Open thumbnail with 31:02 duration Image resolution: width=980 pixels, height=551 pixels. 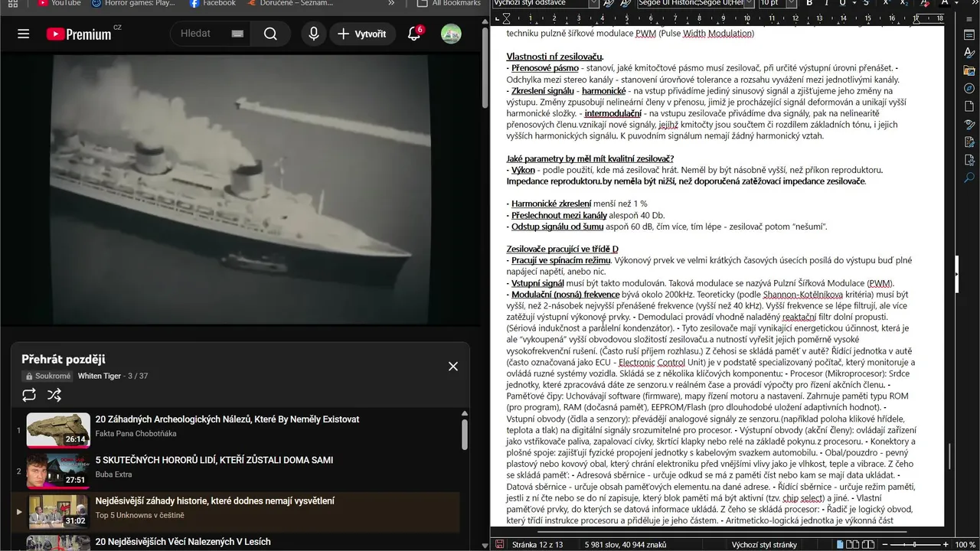(58, 510)
